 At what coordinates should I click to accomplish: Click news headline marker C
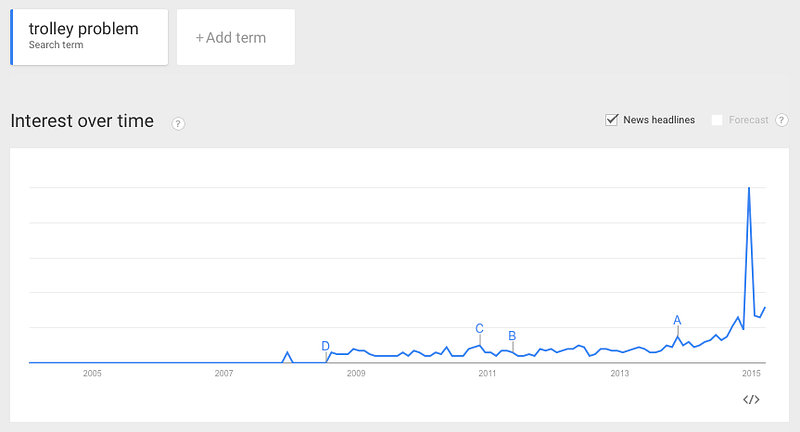click(x=480, y=328)
